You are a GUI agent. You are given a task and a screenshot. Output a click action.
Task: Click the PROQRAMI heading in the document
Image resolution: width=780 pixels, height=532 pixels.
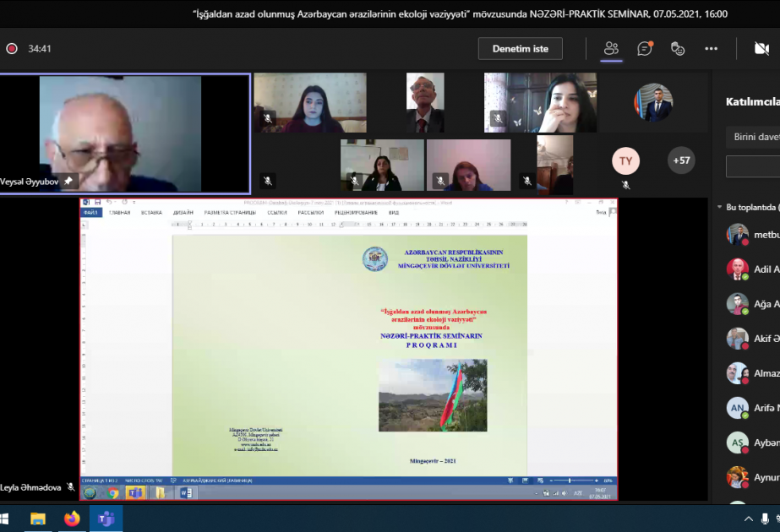tap(431, 345)
